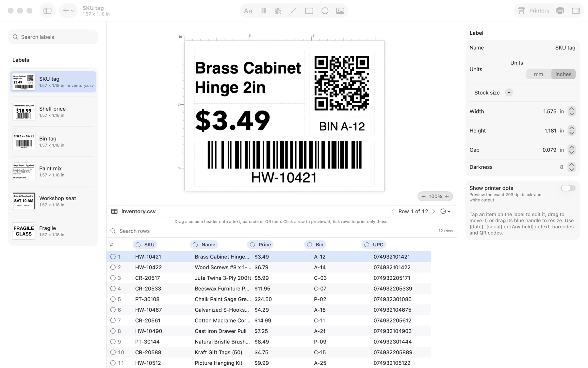
Task: Toggle the right inspector panel icon
Action: [576, 11]
